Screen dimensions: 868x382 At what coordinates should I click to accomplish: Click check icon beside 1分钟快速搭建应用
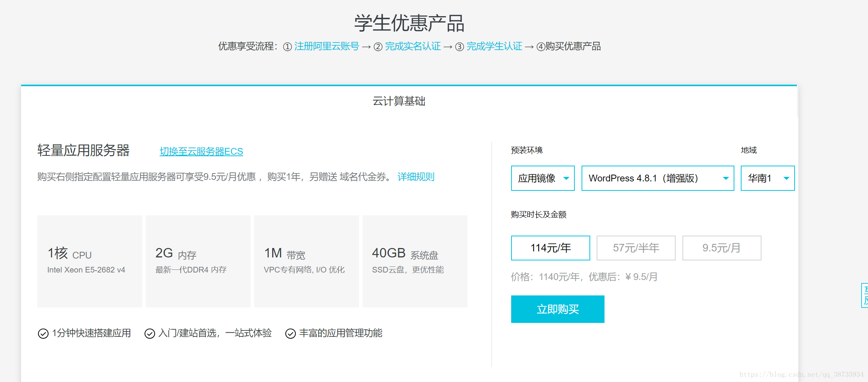click(43, 333)
